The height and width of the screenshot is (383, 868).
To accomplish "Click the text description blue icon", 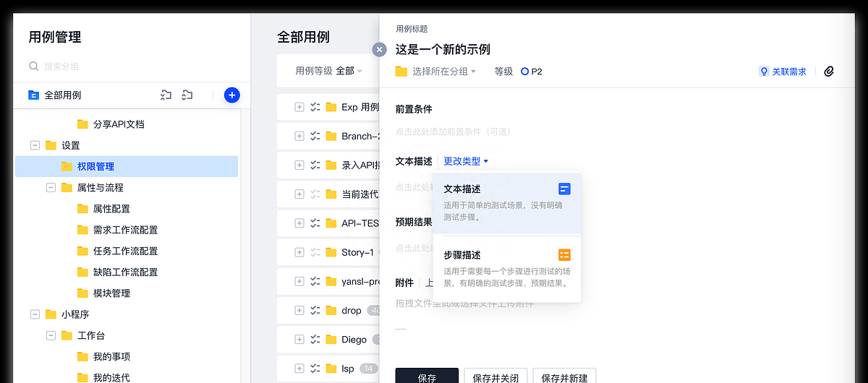I will 564,189.
